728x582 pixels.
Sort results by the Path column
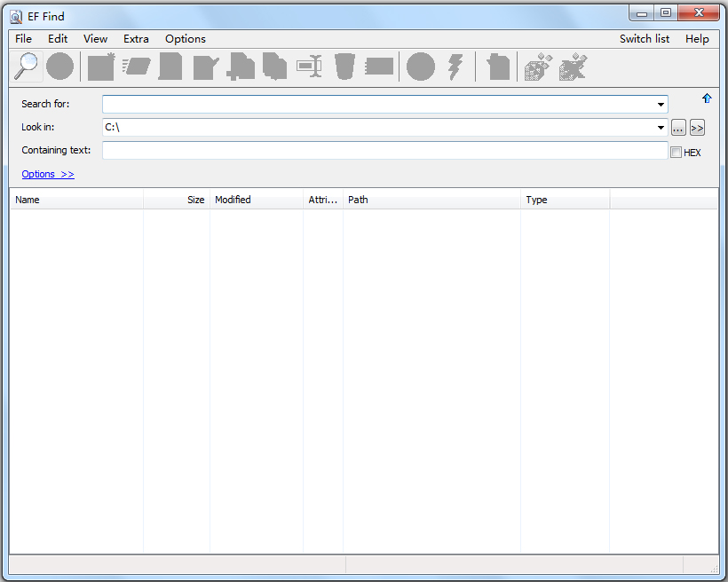[x=431, y=200]
